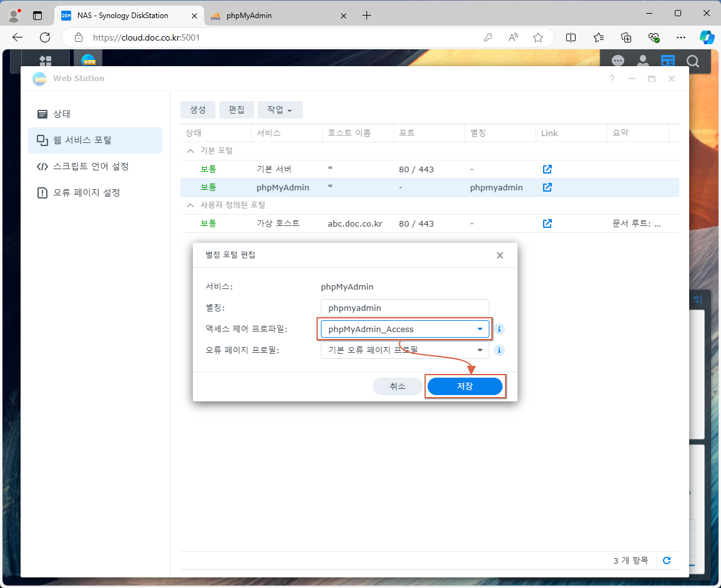721x588 pixels.
Task: Sort by the 호스트 이름 column header
Action: (358, 133)
